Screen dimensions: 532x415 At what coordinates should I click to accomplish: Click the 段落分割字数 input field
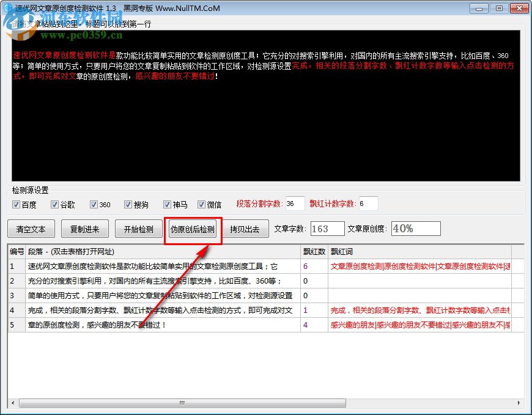pyautogui.click(x=295, y=204)
